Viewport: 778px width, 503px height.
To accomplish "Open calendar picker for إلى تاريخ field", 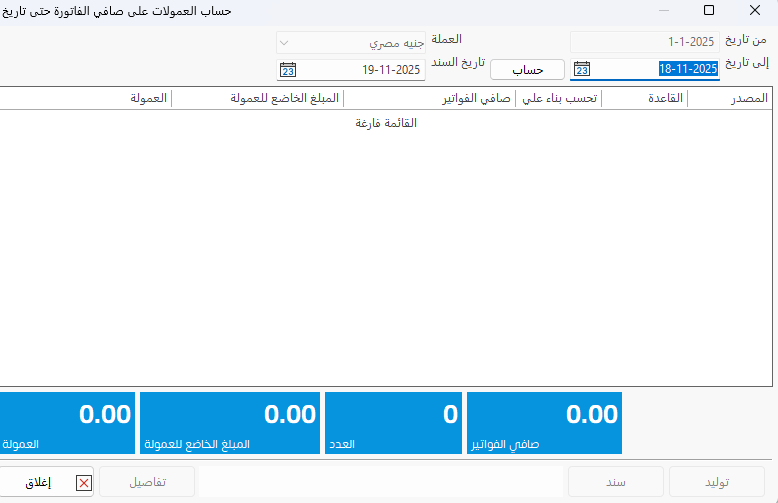I will click(582, 69).
